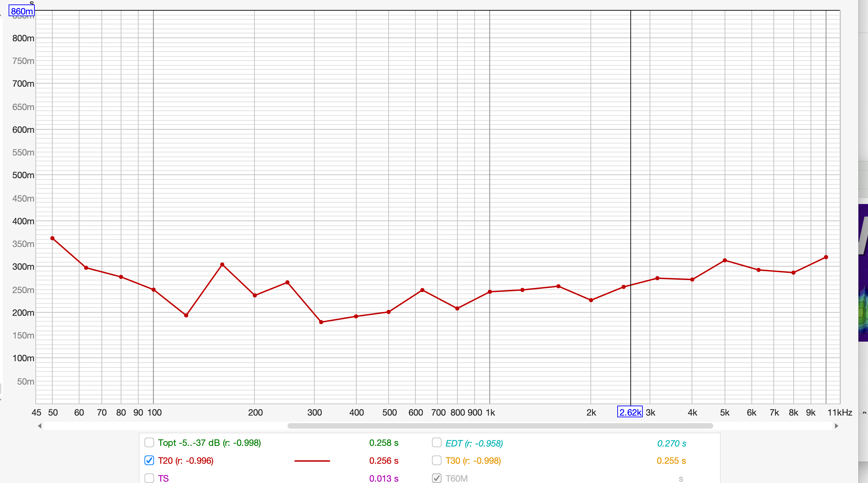Viewport: 868px width, 483px height.
Task: Uncheck the T20 trace checkbox
Action: (x=149, y=460)
